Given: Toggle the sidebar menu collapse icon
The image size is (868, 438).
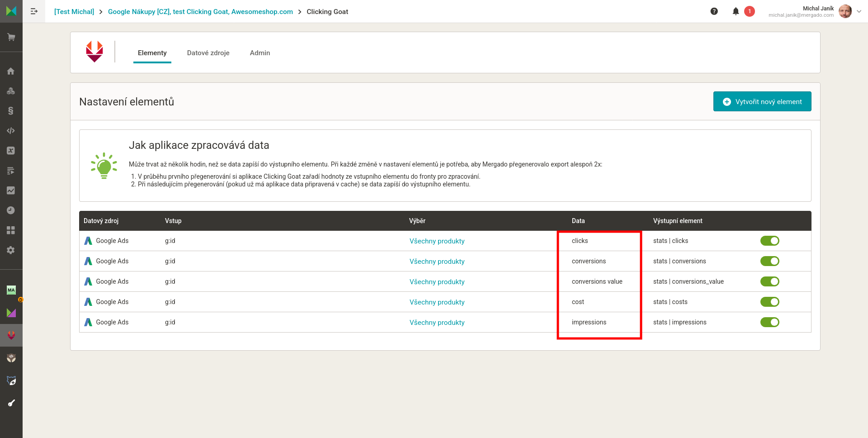Looking at the screenshot, I should pyautogui.click(x=34, y=11).
